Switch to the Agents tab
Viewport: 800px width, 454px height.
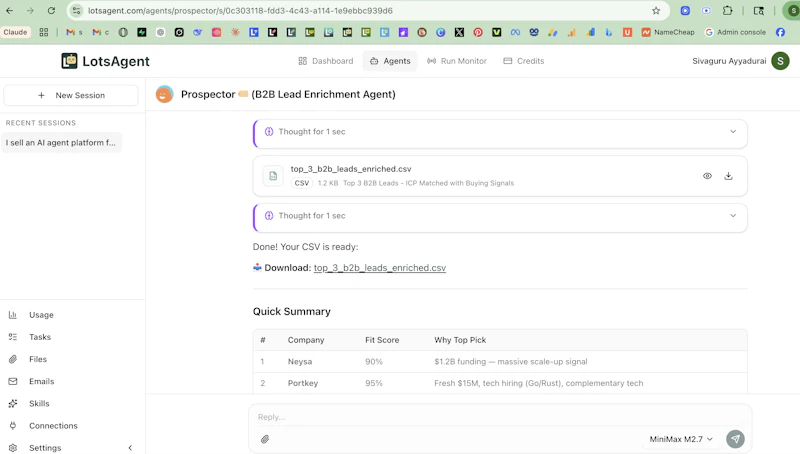(390, 61)
